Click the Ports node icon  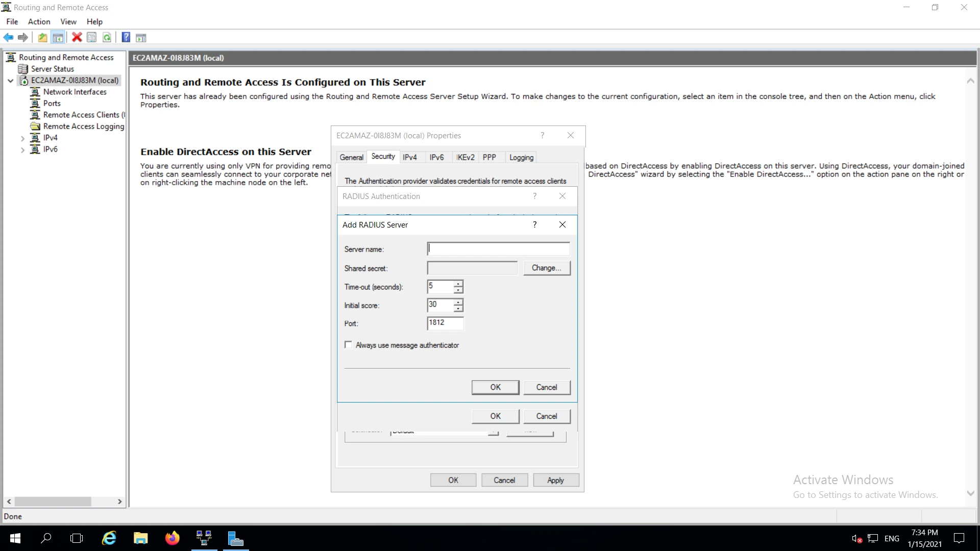35,103
